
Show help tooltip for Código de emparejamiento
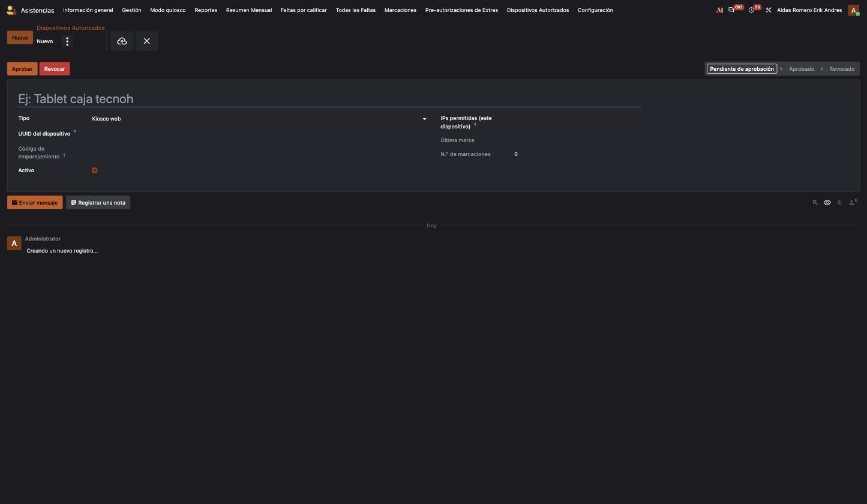(x=64, y=155)
